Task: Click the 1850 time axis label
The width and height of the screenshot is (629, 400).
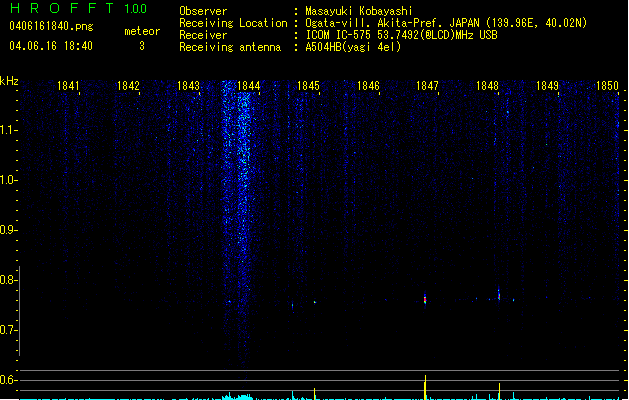Action: pos(607,85)
